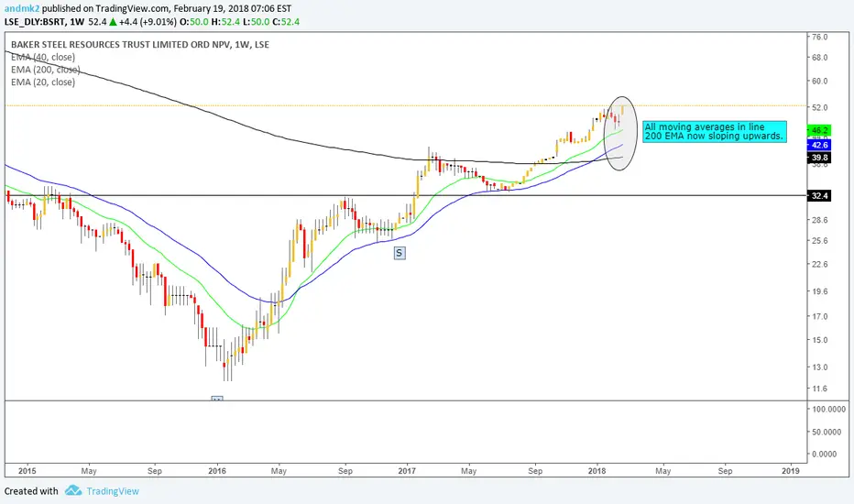The image size is (854, 504).
Task: Click the cyan 'All moving averages in line' annotation
Action: (x=715, y=132)
